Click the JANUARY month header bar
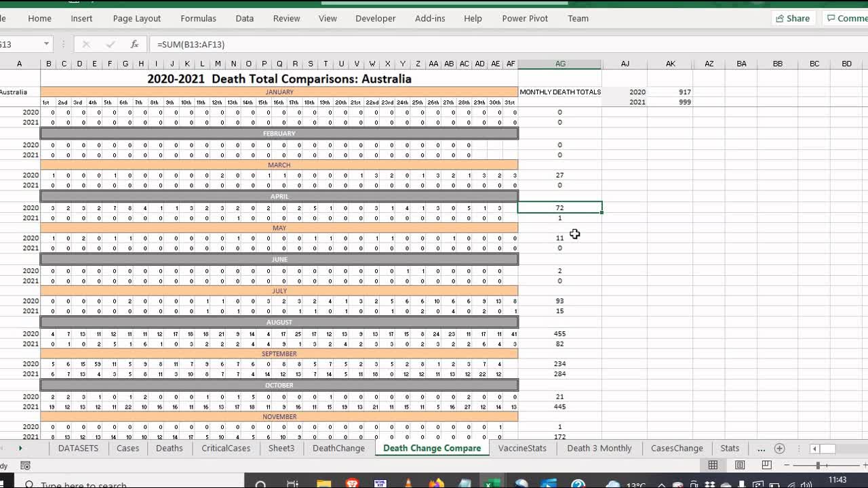The width and height of the screenshot is (868, 488). coord(279,91)
